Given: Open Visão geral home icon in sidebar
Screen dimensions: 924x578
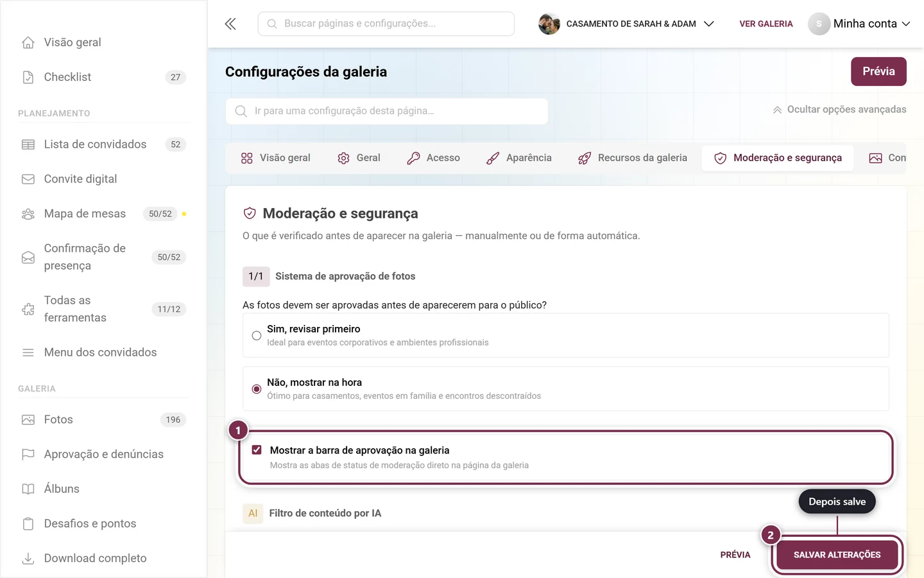Looking at the screenshot, I should 28,42.
